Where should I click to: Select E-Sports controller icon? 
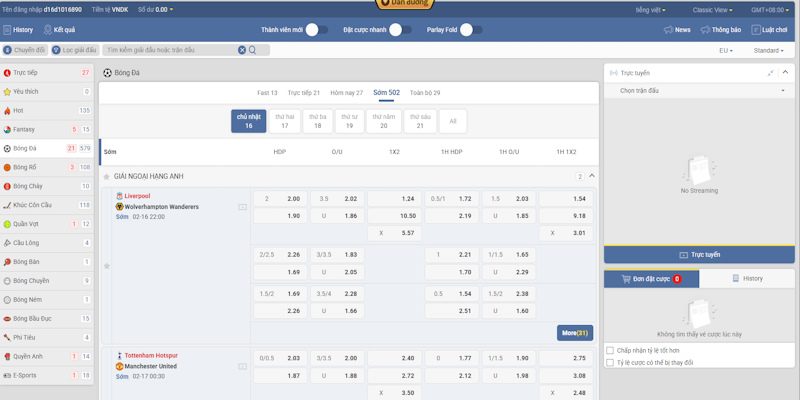[7, 375]
